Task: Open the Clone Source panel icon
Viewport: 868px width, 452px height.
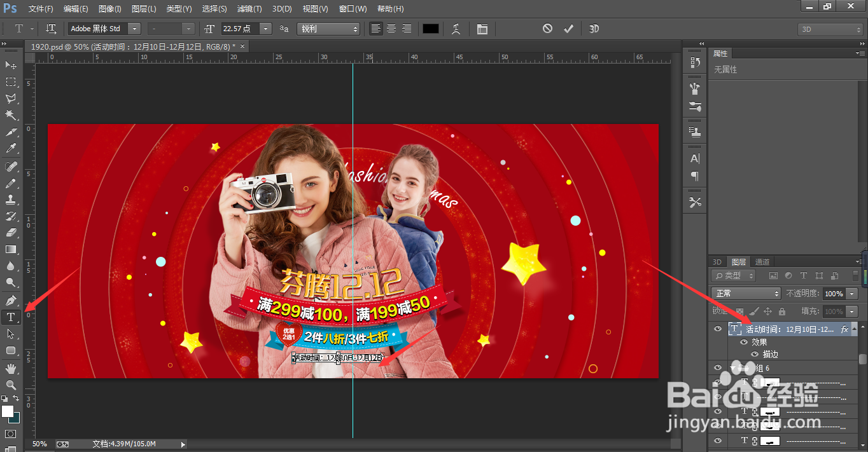Action: [695, 132]
